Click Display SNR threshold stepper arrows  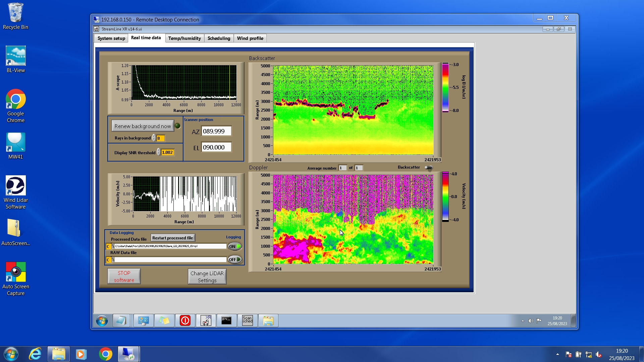coord(158,153)
